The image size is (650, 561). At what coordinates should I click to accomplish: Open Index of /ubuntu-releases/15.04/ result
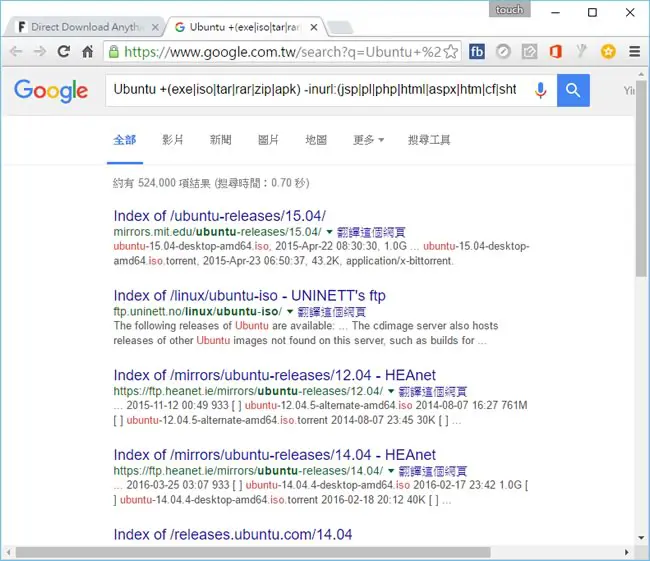[219, 216]
